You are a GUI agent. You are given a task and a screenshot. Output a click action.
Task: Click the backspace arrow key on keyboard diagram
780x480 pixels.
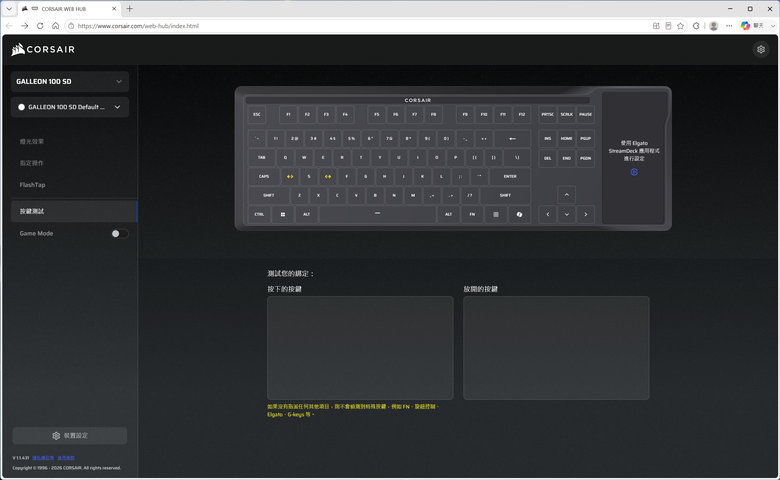click(x=512, y=138)
